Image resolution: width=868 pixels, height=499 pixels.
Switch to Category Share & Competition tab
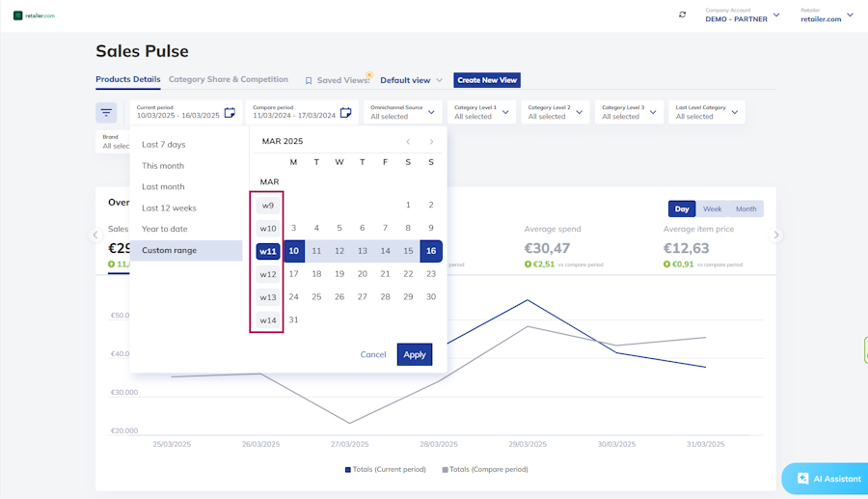228,79
